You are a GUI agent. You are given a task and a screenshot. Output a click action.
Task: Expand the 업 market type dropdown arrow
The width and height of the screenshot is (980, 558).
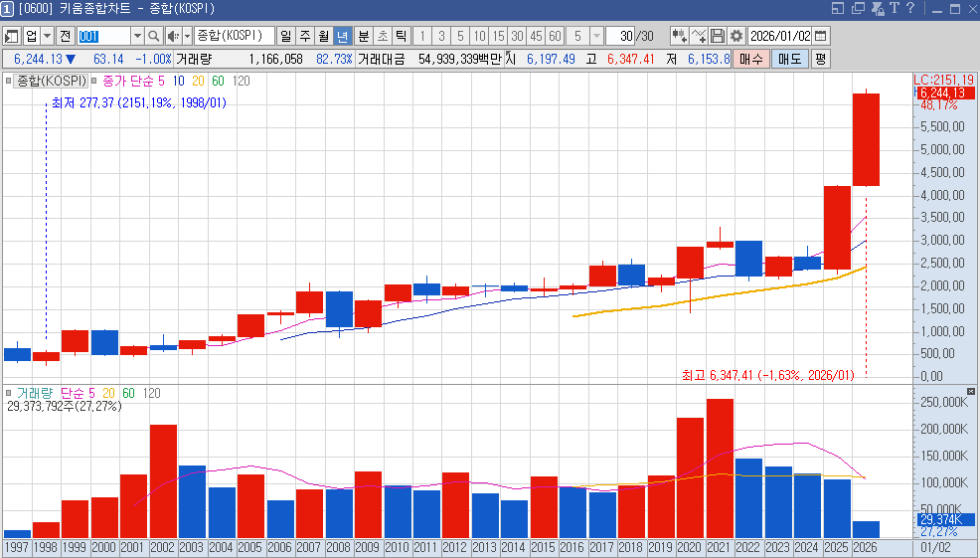coord(47,36)
